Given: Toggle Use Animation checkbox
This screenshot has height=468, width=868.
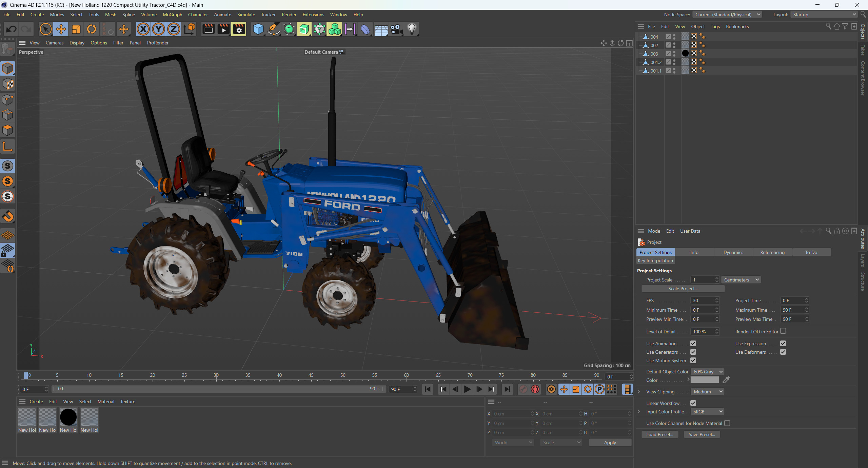Looking at the screenshot, I should click(693, 344).
